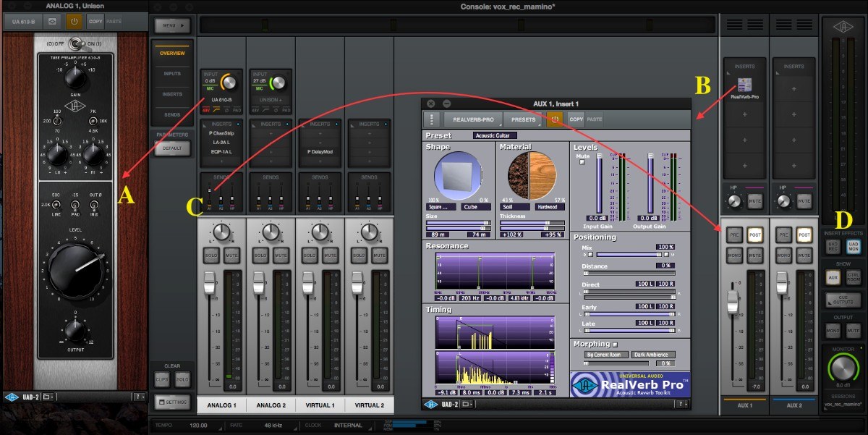Click the channel strip icon in RealVerb header
The height and width of the screenshot is (435, 868).
[x=433, y=119]
